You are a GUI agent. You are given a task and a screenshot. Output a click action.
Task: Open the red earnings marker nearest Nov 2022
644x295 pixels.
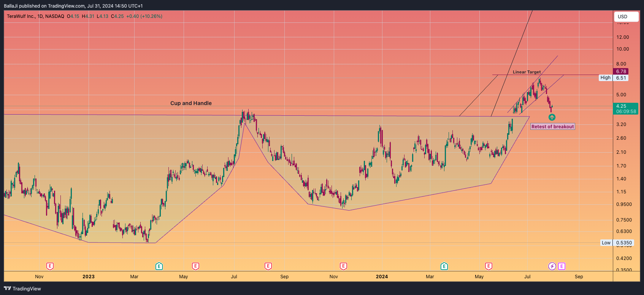point(50,266)
